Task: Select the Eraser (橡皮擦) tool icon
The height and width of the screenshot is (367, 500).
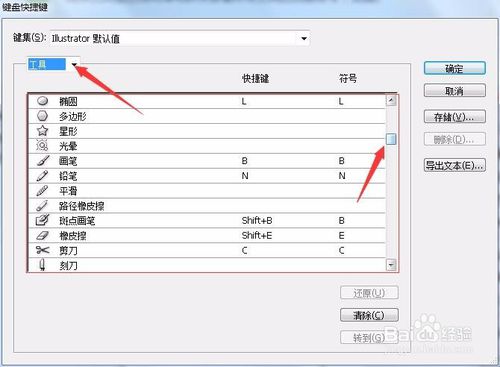Action: click(42, 236)
